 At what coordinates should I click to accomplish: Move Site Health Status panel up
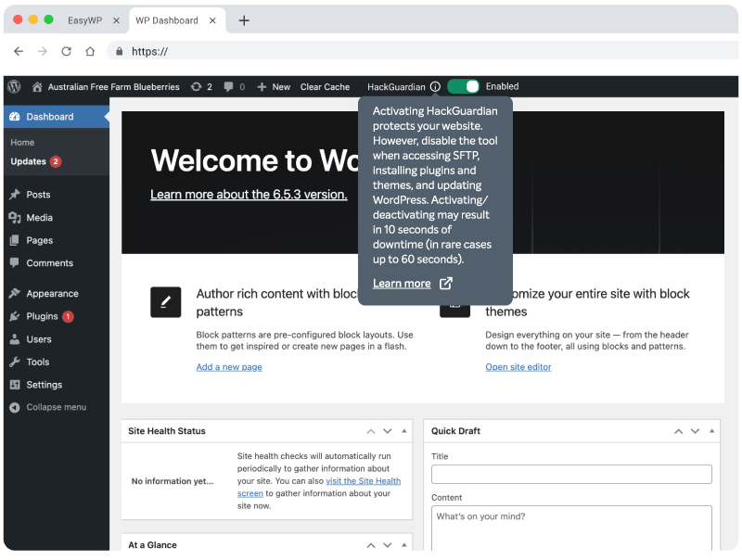click(371, 431)
